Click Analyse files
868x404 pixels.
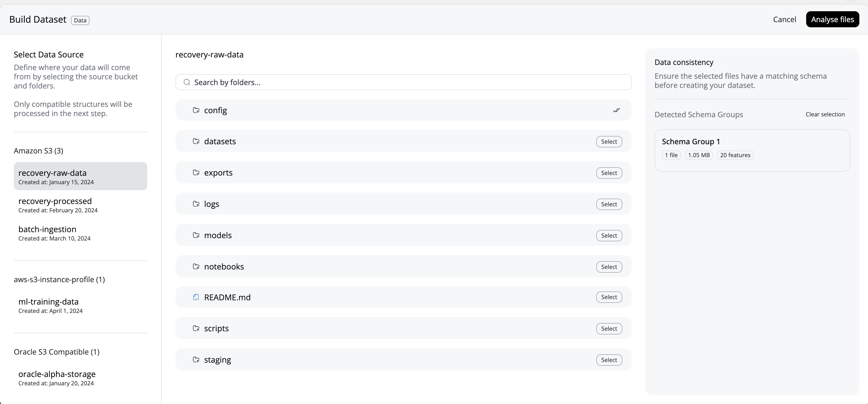tap(832, 19)
